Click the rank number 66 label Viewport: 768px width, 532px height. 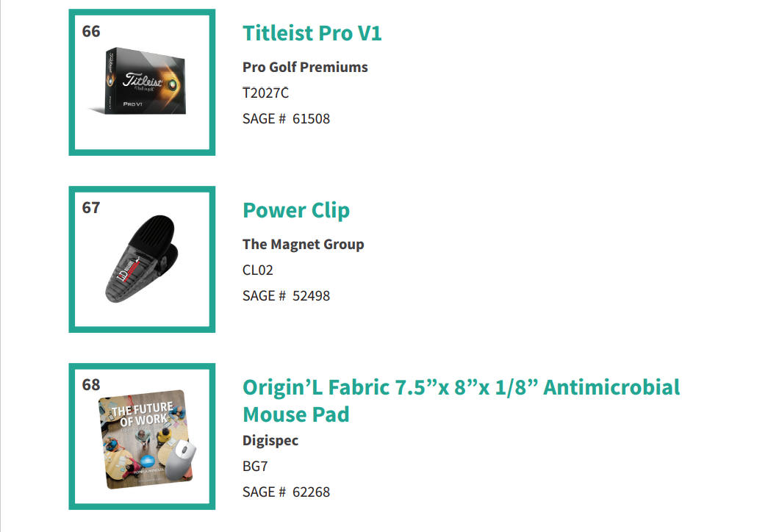[91, 32]
